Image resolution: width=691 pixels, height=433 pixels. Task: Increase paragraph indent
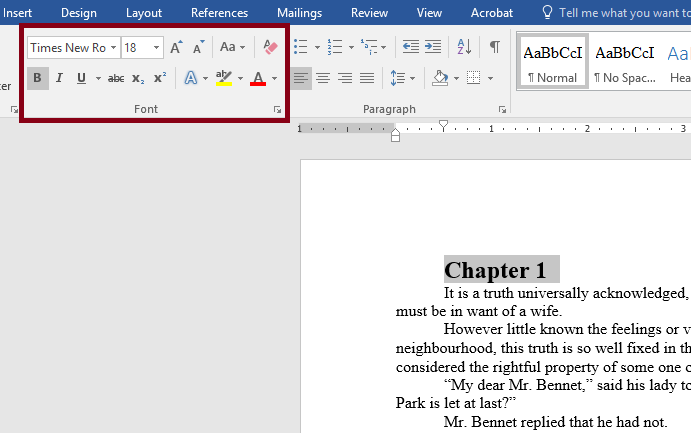click(x=433, y=47)
